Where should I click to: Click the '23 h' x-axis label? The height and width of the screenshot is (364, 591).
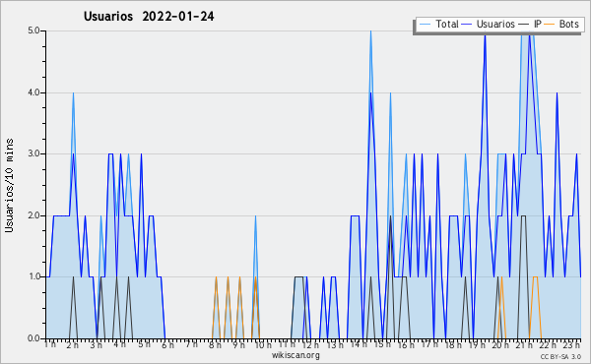[x=572, y=345]
